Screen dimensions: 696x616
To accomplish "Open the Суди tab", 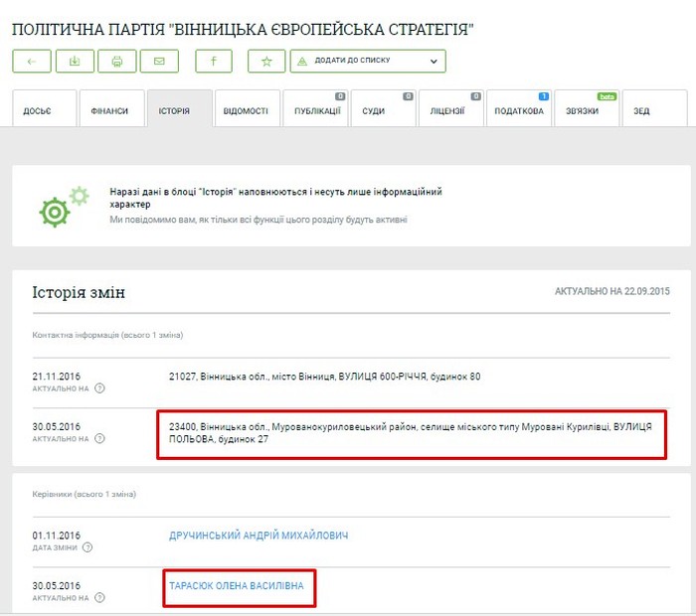I will pos(384,108).
